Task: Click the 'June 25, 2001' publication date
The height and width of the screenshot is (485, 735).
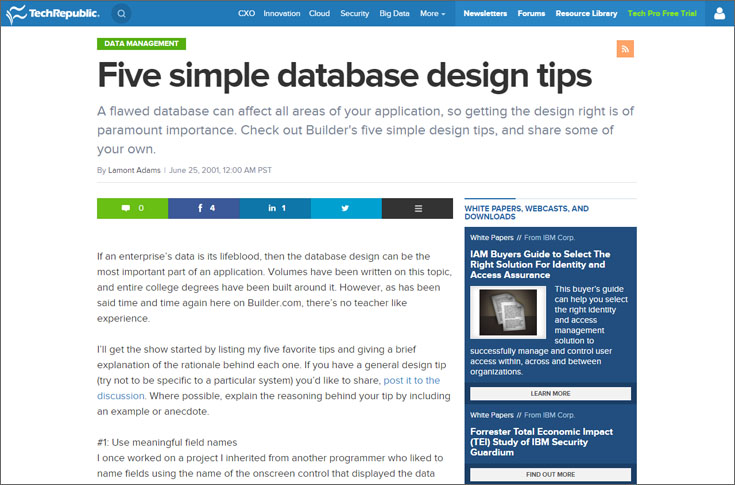Action: [194, 170]
